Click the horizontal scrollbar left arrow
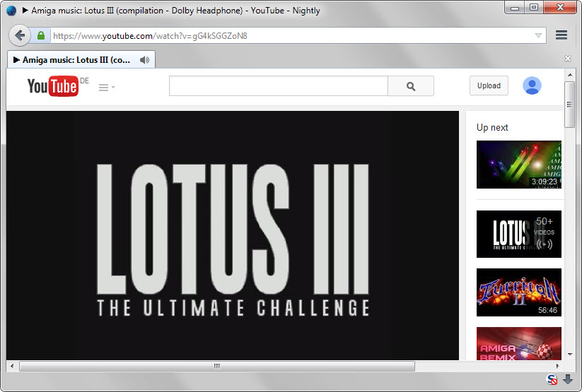Screen dimensions: 582x392 12,366
